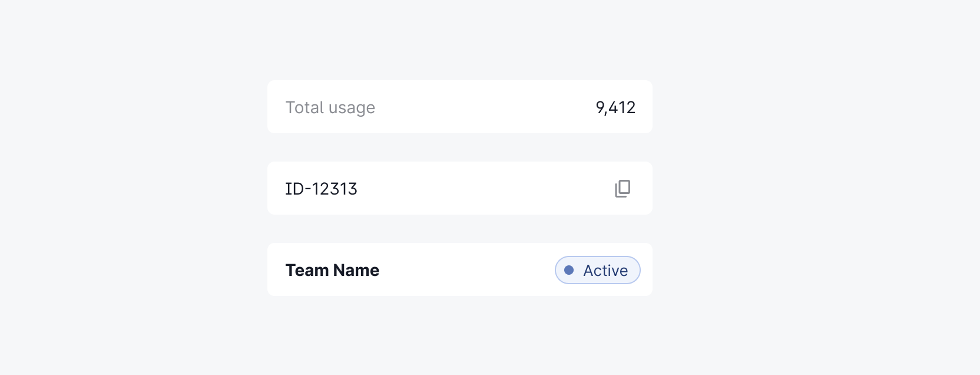Click the Active status badge
The width and height of the screenshot is (980, 375).
point(597,270)
